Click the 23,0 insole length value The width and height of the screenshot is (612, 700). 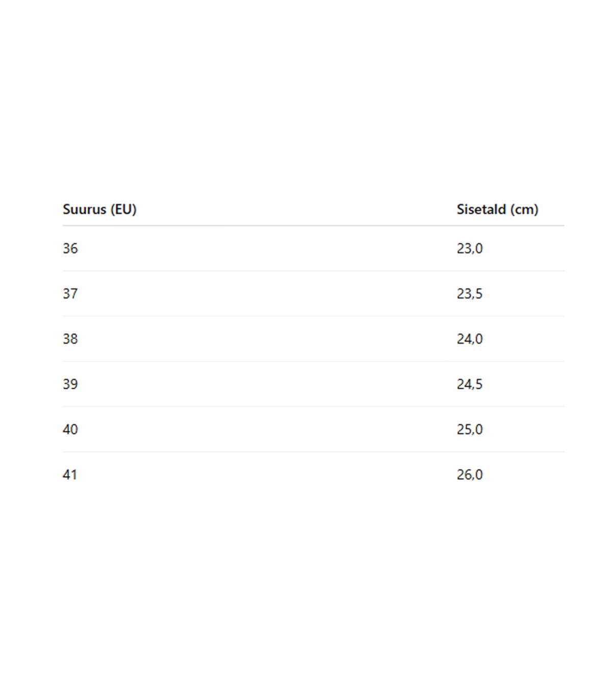click(469, 248)
